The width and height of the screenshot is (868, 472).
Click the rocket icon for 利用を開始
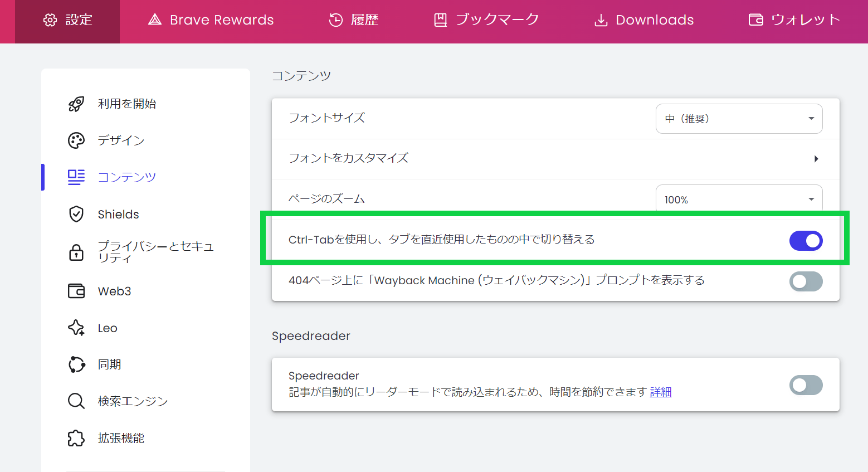pos(76,104)
